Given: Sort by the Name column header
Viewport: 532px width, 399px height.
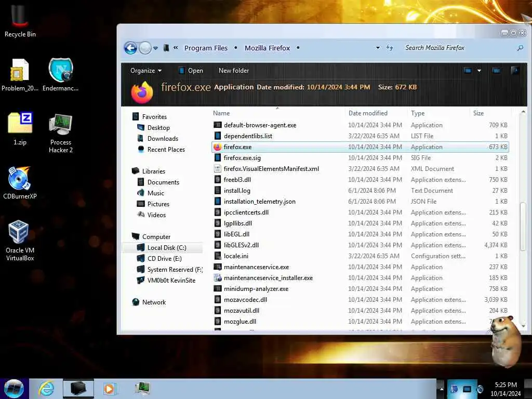Looking at the screenshot, I should pyautogui.click(x=221, y=113).
